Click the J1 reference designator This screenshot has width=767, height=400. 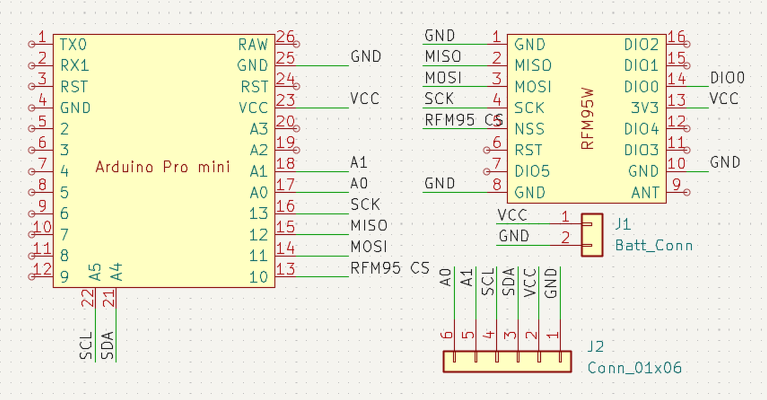(623, 224)
